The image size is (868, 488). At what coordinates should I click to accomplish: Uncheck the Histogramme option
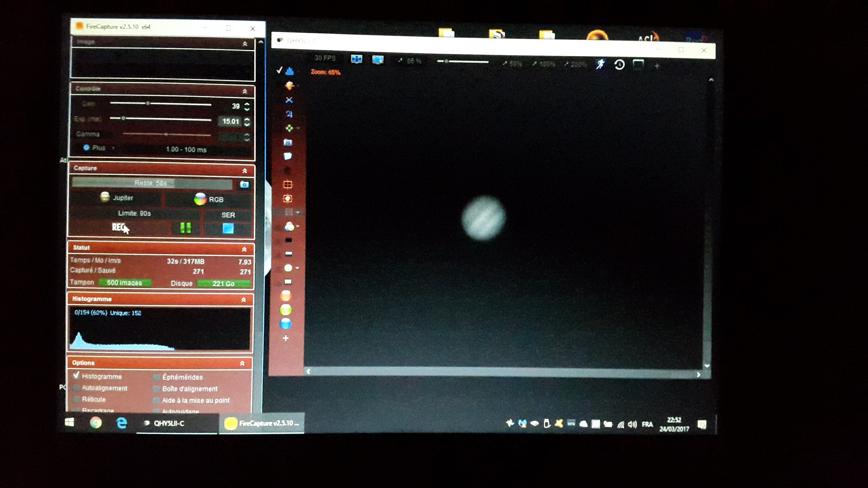coord(77,376)
